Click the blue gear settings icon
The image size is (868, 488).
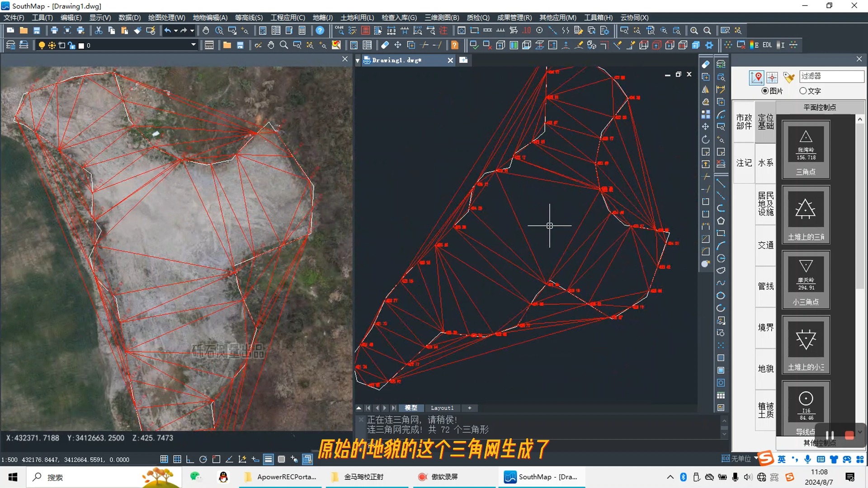point(709,45)
